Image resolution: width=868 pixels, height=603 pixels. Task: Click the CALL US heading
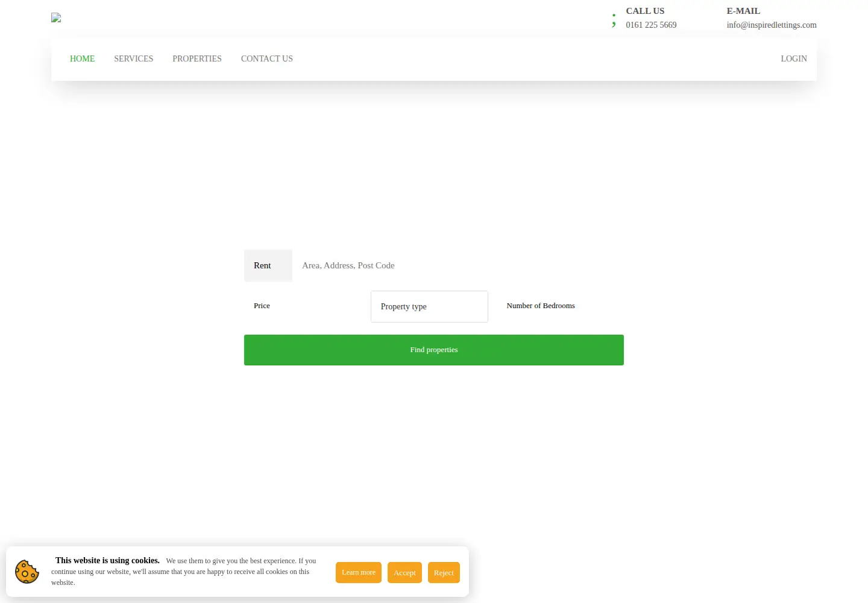point(645,11)
